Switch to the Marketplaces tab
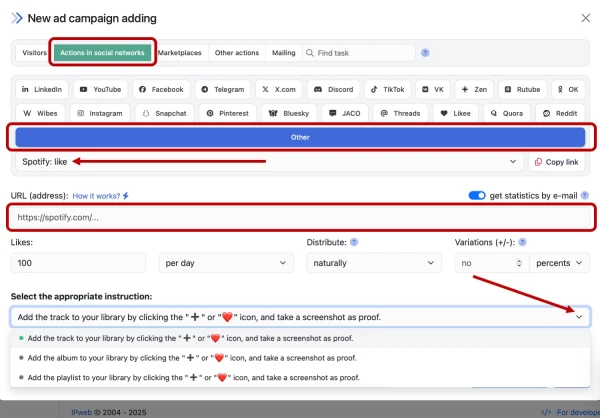Screen dimensions: 600x418 coord(182,52)
